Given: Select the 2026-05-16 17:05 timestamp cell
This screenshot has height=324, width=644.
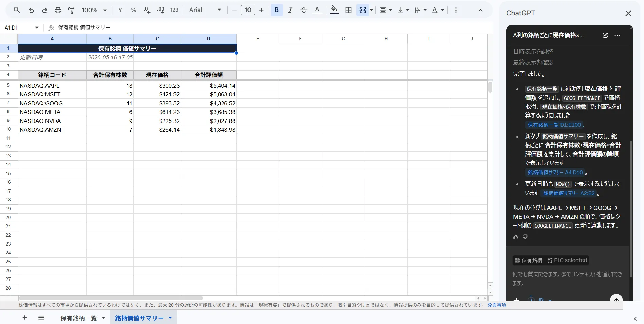Looking at the screenshot, I should [110, 57].
